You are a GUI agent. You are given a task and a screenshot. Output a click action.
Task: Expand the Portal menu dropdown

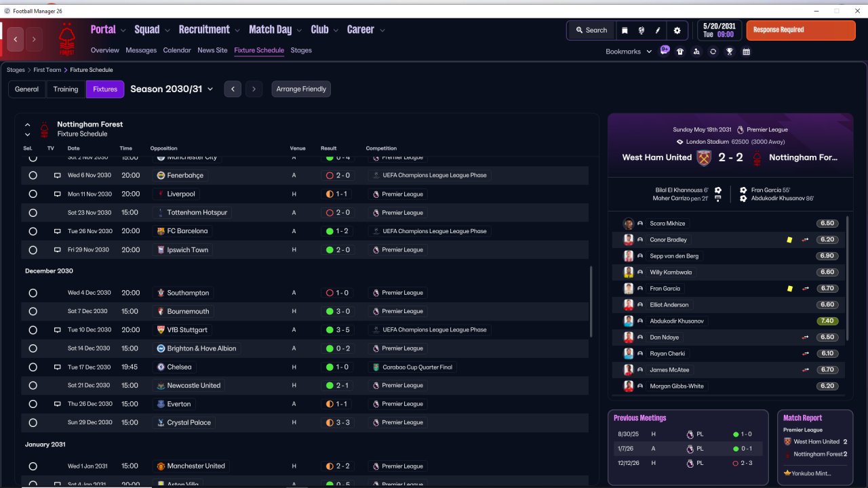point(123,30)
